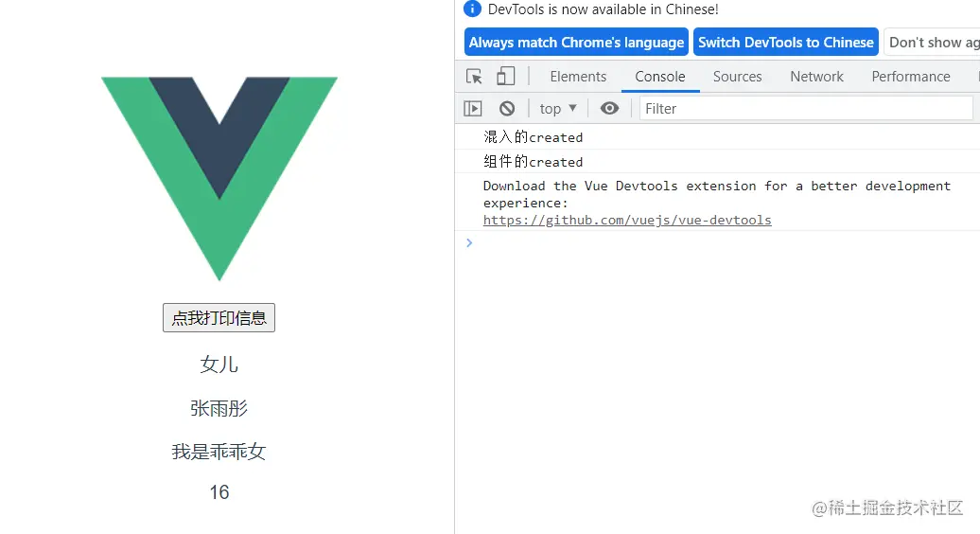Toggle the device toolbar icon

(506, 77)
